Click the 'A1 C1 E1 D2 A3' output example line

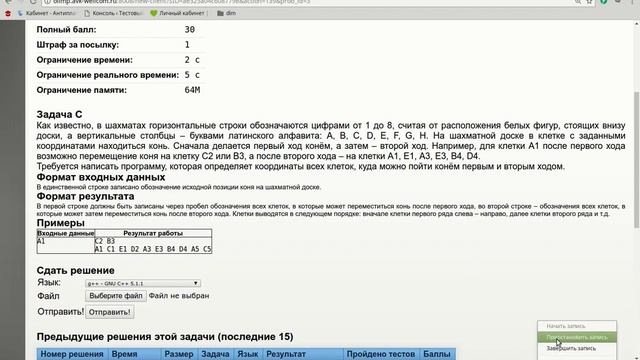153,249
